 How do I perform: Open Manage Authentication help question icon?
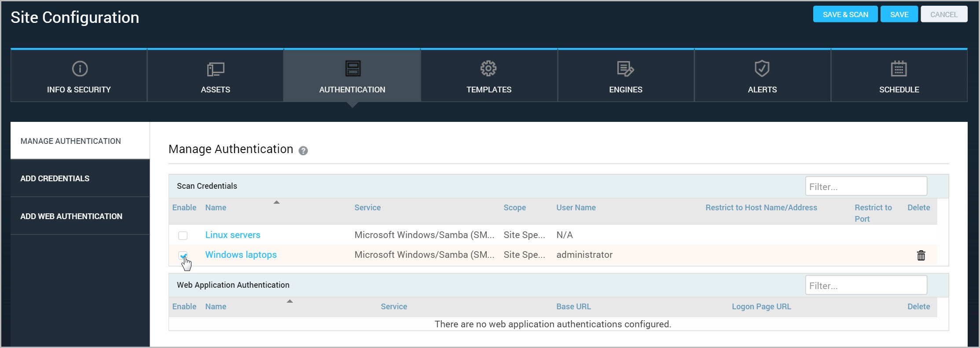point(303,151)
